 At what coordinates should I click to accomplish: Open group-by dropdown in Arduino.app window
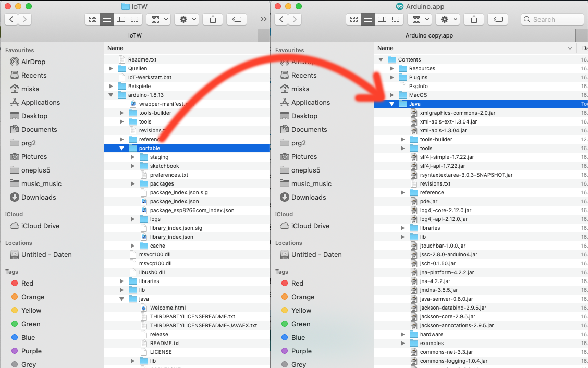pyautogui.click(x=420, y=19)
